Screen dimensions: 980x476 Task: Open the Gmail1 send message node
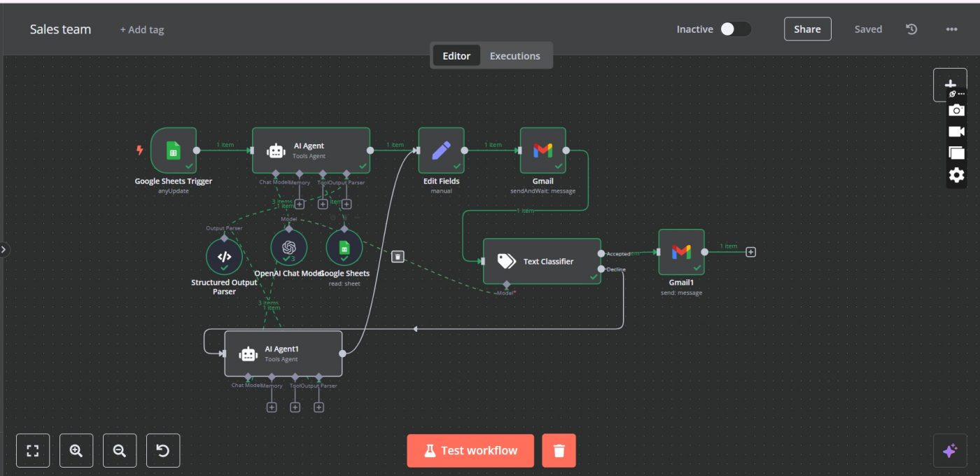(681, 252)
